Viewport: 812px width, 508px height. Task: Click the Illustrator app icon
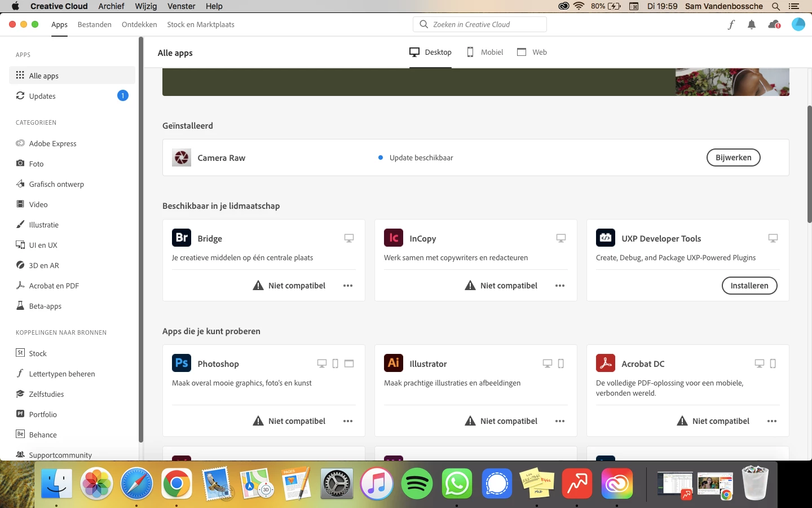coord(394,363)
